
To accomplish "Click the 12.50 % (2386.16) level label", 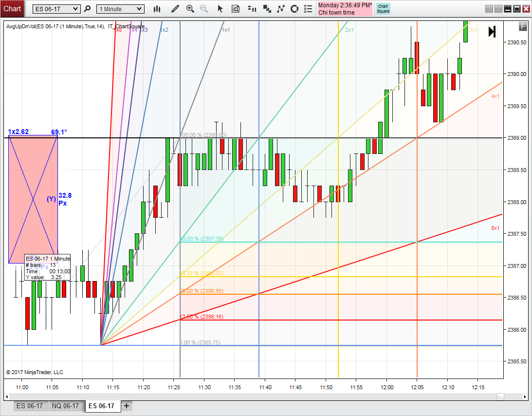I will (x=202, y=317).
